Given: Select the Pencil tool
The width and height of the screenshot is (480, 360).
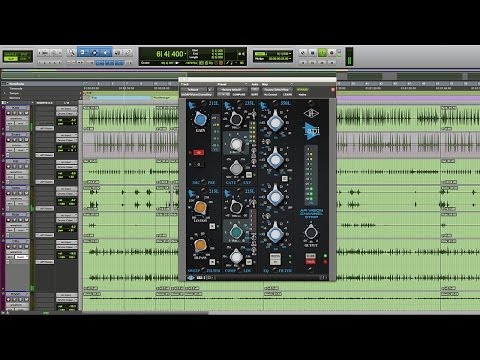Looking at the screenshot, I should (128, 52).
